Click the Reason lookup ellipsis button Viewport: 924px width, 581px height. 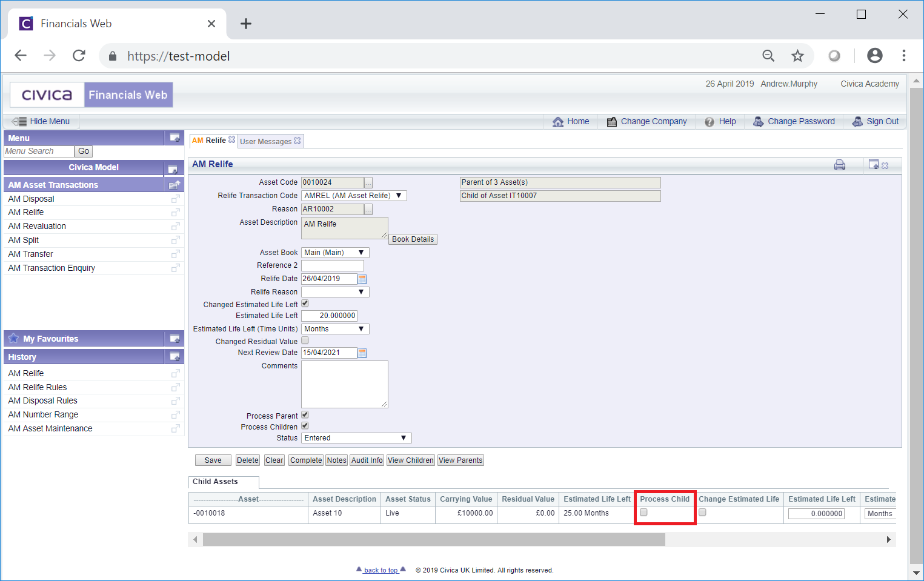[368, 209]
